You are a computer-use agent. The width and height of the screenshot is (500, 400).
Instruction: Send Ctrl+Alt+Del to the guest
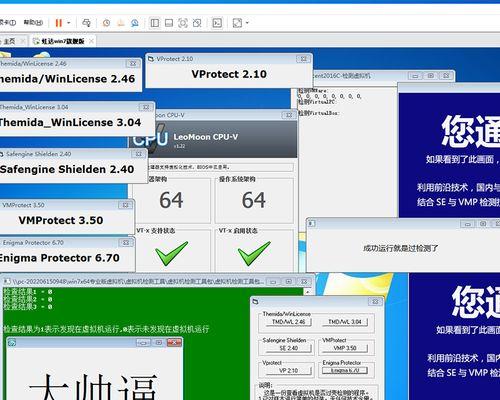[86, 23]
